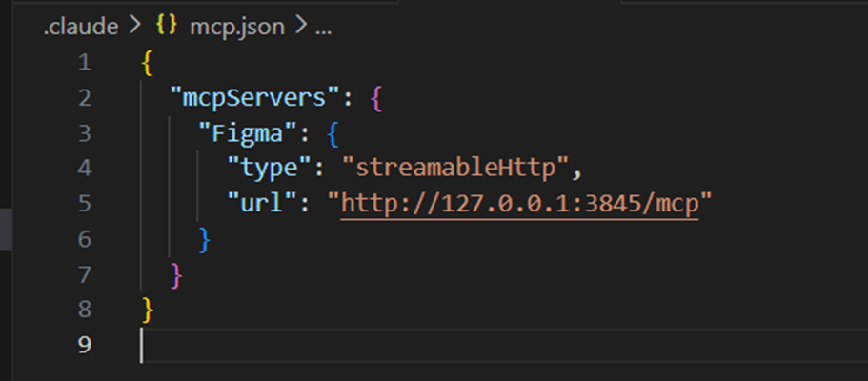The height and width of the screenshot is (381, 868).
Task: Click the "streamableHttp" string value
Action: coord(461,169)
